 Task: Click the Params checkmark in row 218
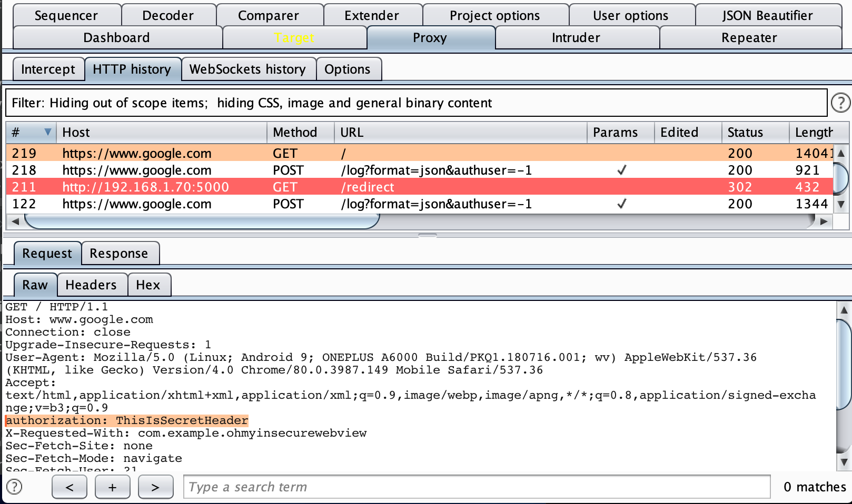pyautogui.click(x=621, y=170)
